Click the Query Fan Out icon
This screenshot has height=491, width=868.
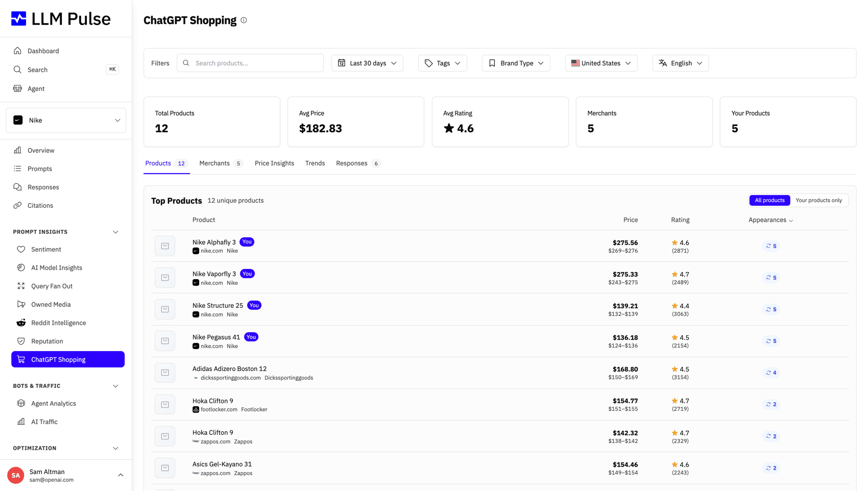21,286
